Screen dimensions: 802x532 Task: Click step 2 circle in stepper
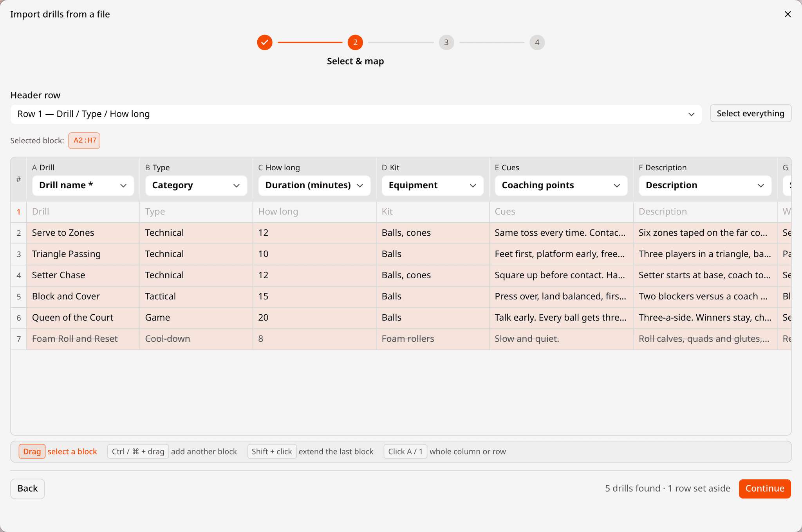pos(355,42)
